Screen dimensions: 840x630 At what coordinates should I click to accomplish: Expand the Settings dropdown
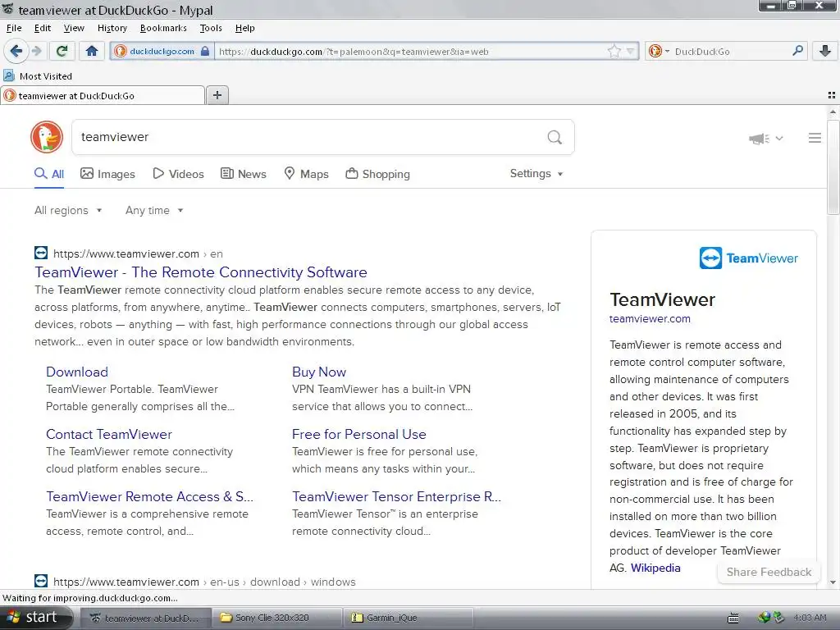(536, 174)
